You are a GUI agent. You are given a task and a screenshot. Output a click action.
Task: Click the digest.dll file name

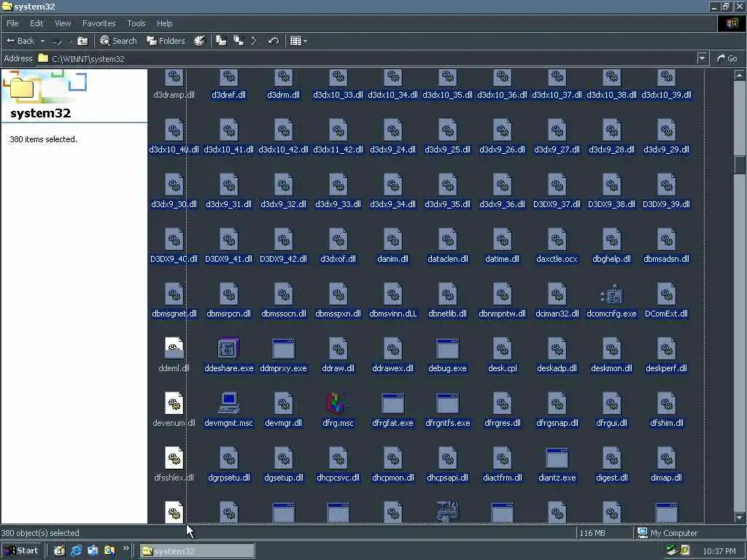[x=611, y=478]
